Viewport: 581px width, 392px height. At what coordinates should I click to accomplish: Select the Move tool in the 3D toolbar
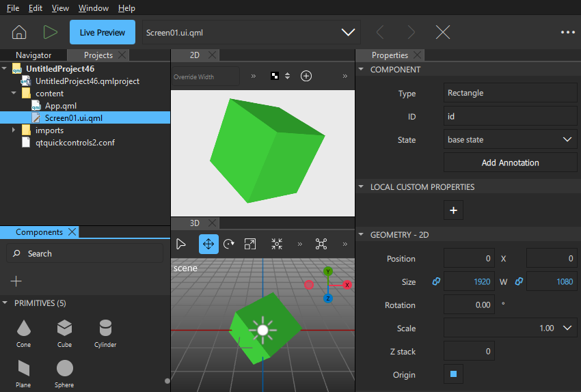[x=208, y=244]
